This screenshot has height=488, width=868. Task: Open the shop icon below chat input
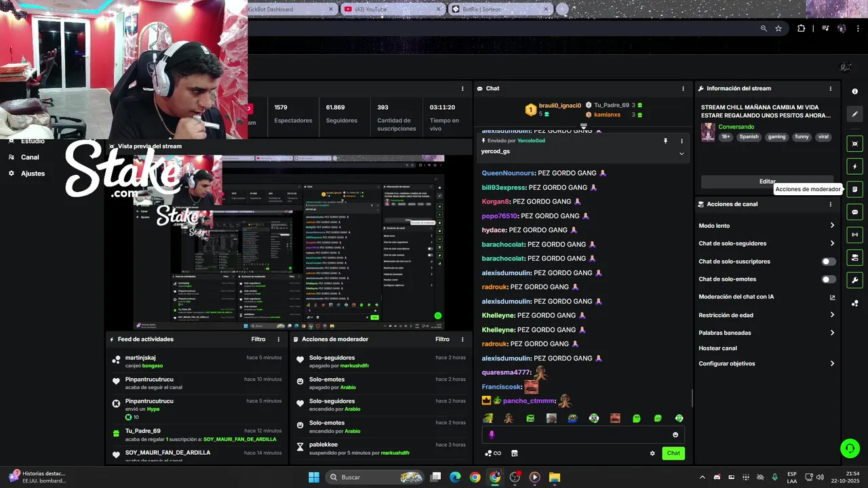click(x=514, y=453)
